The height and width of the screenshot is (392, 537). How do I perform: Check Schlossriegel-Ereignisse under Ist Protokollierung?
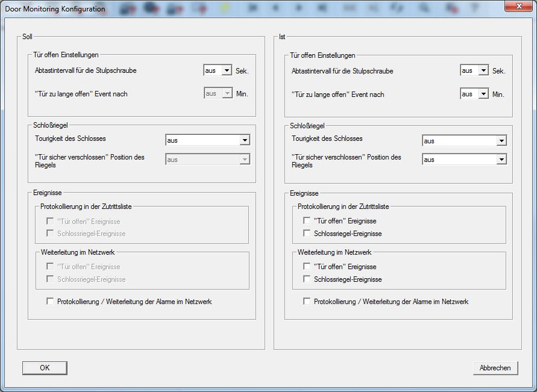pos(307,233)
